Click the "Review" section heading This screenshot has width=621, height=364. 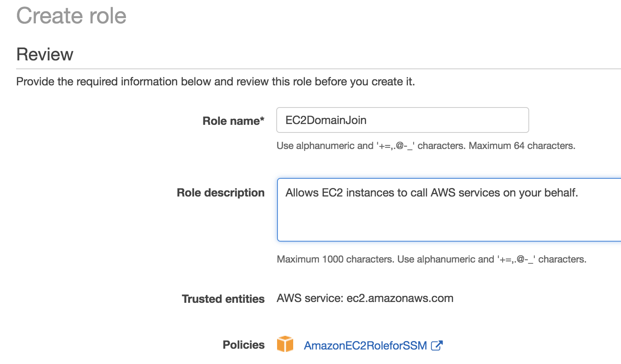point(45,54)
